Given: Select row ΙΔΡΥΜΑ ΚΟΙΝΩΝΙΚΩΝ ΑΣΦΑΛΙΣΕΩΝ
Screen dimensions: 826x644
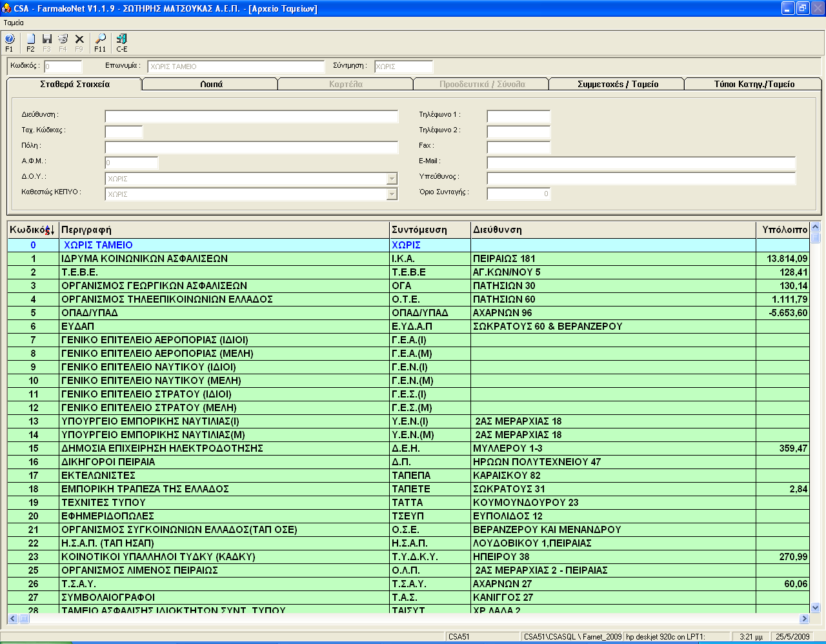Looking at the screenshot, I should [408, 259].
